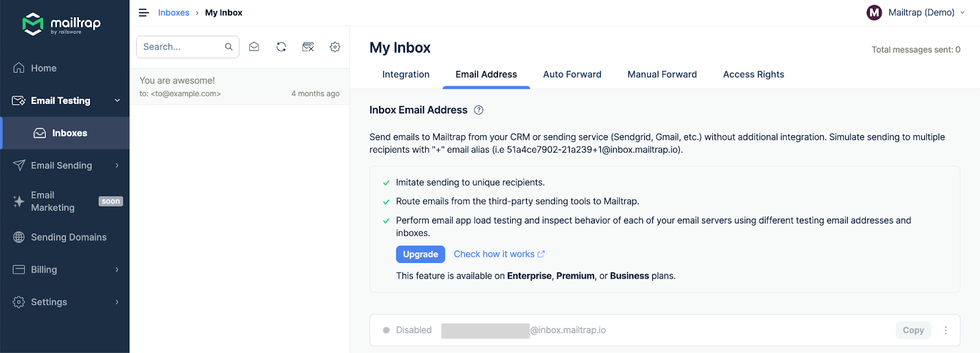Go to the Access Rights tab
Viewport: 980px width, 353px height.
[x=753, y=74]
